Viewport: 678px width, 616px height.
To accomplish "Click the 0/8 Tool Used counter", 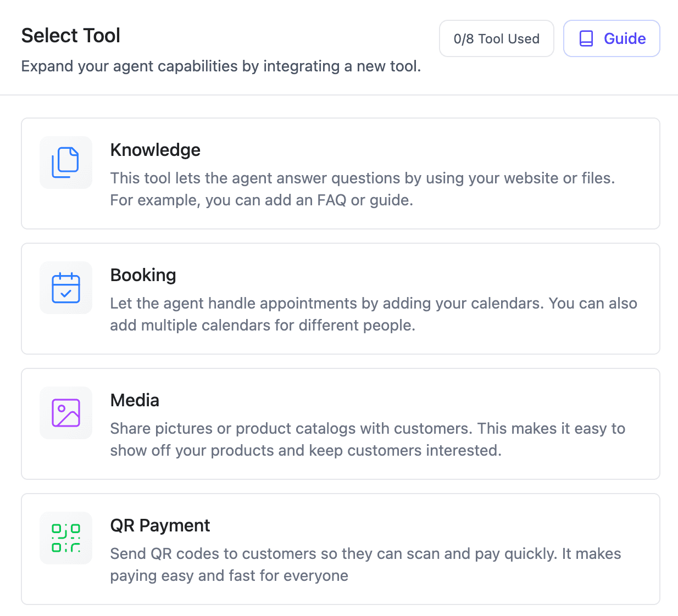I will (496, 38).
